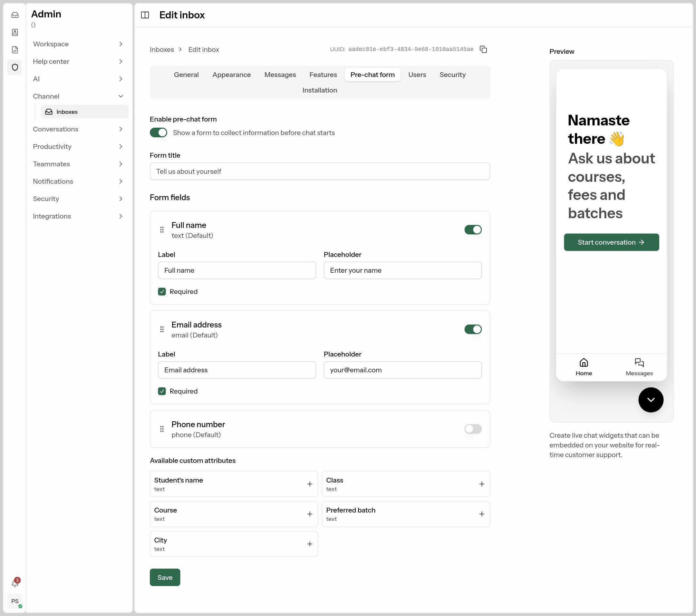Expand the Help center sidebar section
Screen dimensions: 696x616
[78, 61]
